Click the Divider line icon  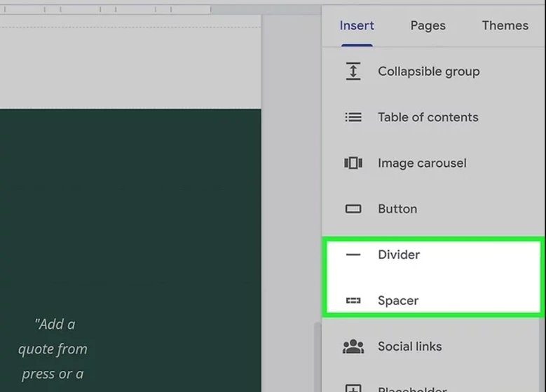click(x=353, y=255)
